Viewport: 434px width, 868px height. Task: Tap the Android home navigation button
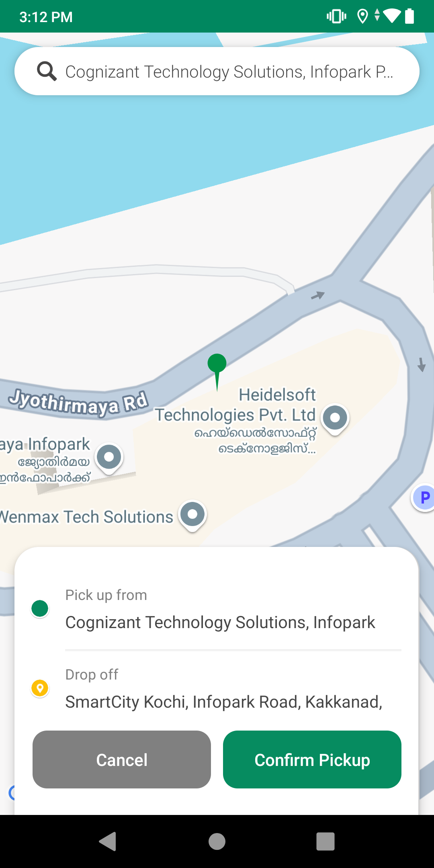pos(217,841)
